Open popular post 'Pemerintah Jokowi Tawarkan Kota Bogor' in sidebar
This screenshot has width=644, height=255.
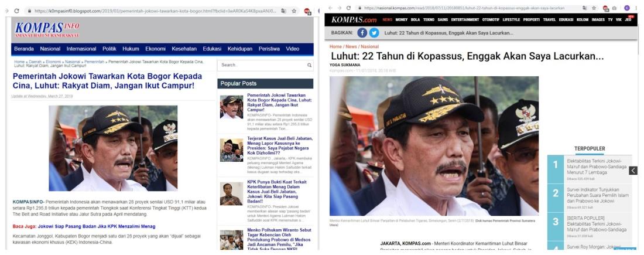point(279,103)
